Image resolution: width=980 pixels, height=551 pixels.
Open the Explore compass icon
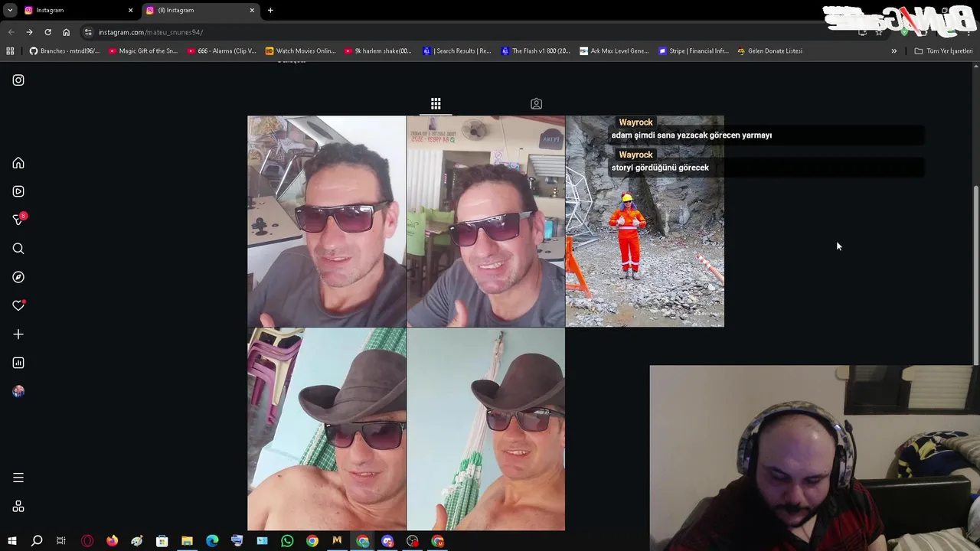[18, 277]
